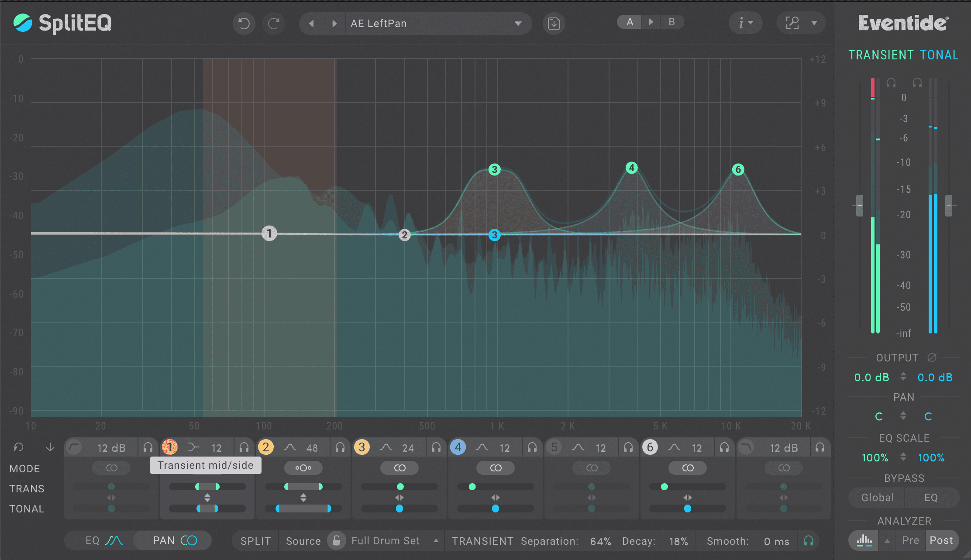
Task: Expand the window scale dropdown arrow
Action: [x=814, y=23]
